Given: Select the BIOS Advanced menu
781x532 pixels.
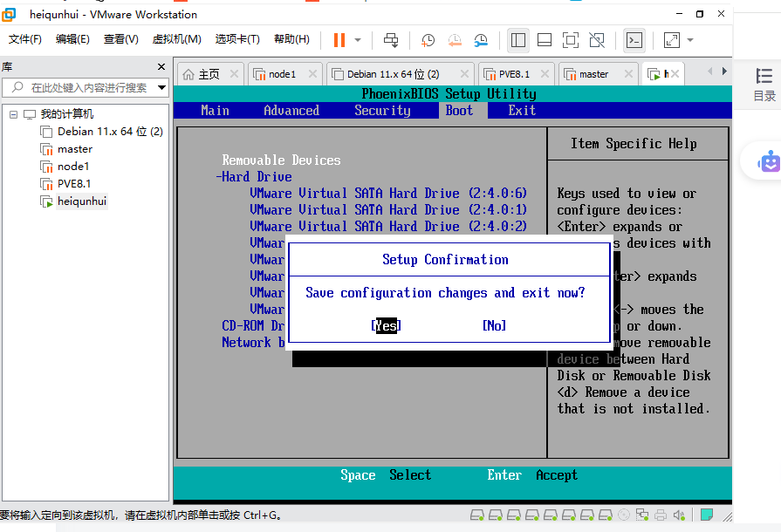Looking at the screenshot, I should tap(291, 111).
